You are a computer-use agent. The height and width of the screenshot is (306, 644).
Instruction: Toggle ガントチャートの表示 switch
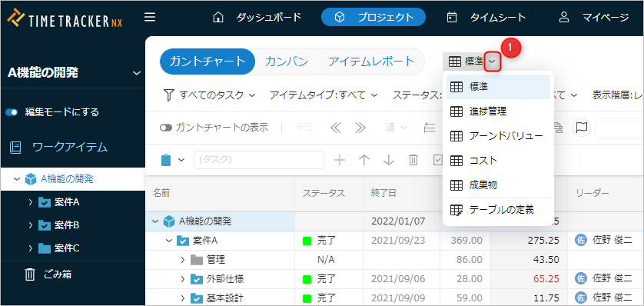pyautogui.click(x=166, y=128)
